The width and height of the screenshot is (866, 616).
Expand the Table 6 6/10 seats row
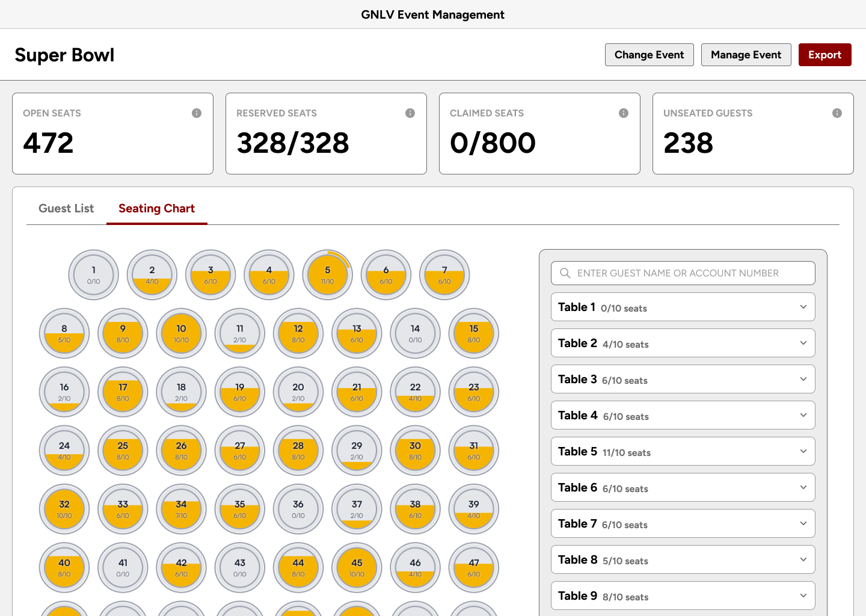coord(683,487)
